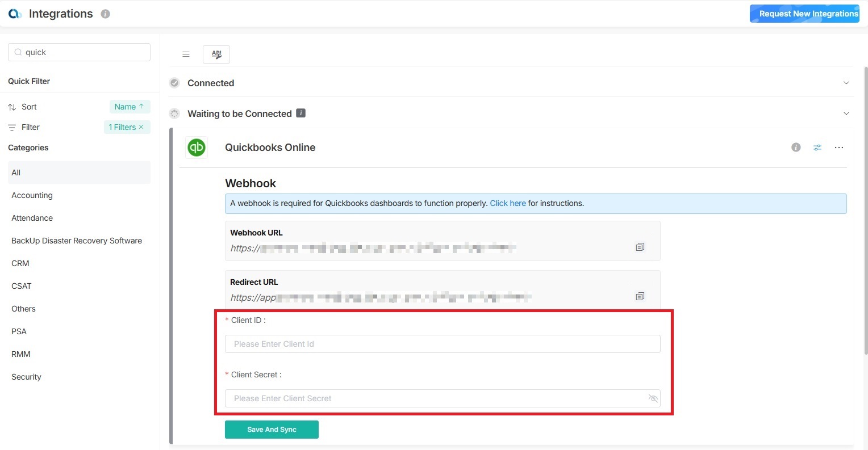Remove the 1 Filters tag

141,127
